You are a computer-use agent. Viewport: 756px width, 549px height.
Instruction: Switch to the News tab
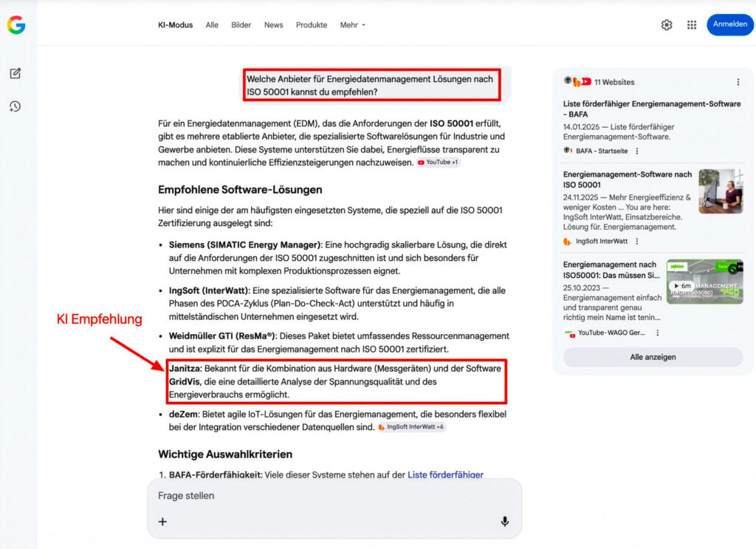[x=273, y=25]
